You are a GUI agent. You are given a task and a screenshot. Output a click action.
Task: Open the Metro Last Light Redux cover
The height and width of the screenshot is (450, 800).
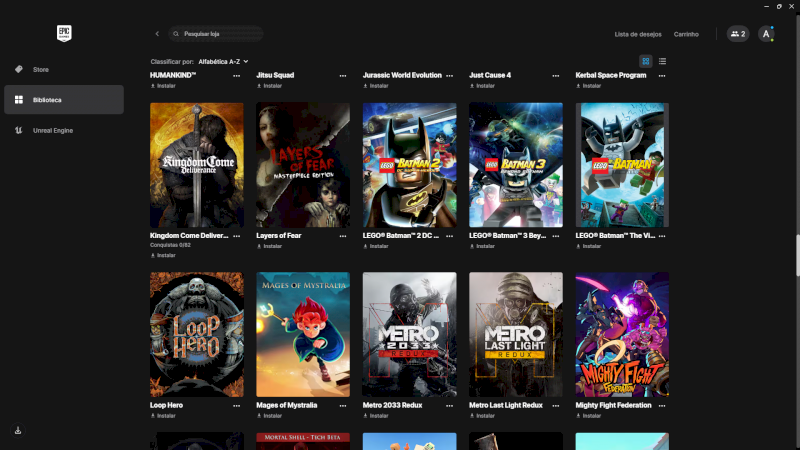pyautogui.click(x=515, y=334)
